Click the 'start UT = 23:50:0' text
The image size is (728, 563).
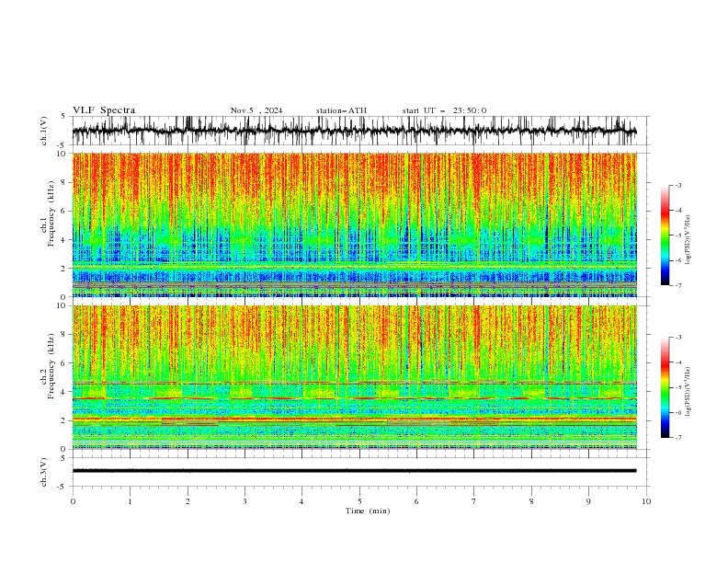(x=444, y=110)
